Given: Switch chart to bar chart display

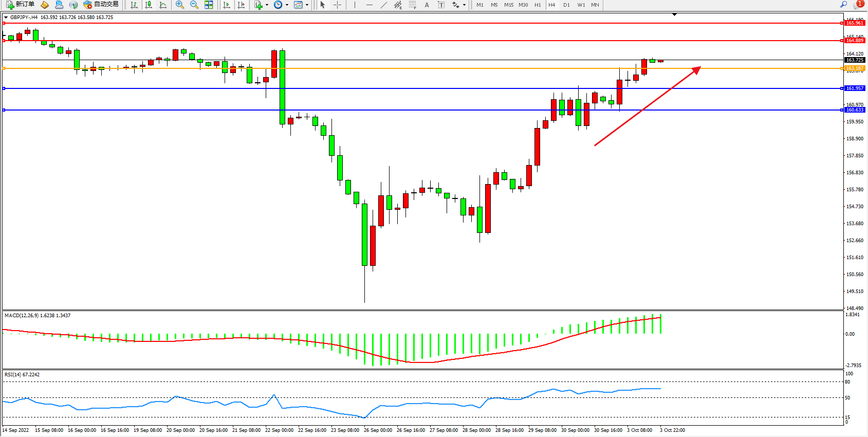Looking at the screenshot, I should [x=134, y=5].
